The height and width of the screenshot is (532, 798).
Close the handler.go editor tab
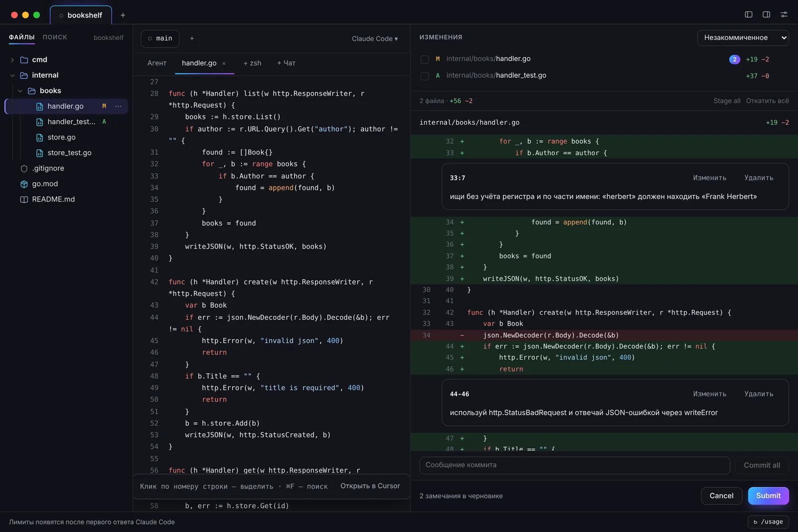point(224,63)
